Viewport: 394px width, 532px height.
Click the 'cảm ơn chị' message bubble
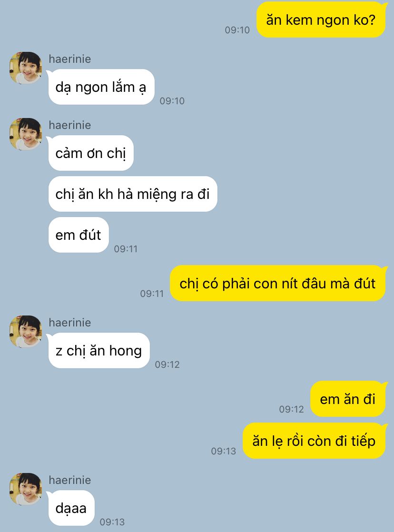coord(90,153)
